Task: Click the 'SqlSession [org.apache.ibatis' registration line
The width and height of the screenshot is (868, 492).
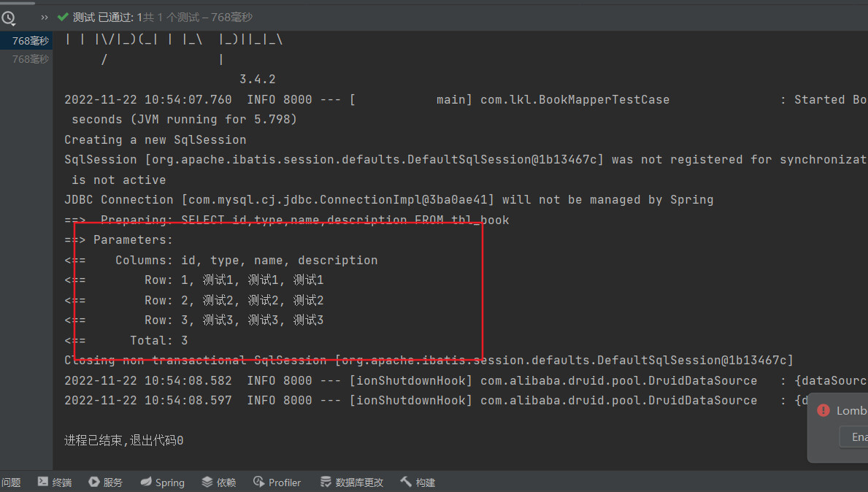Action: click(466, 160)
